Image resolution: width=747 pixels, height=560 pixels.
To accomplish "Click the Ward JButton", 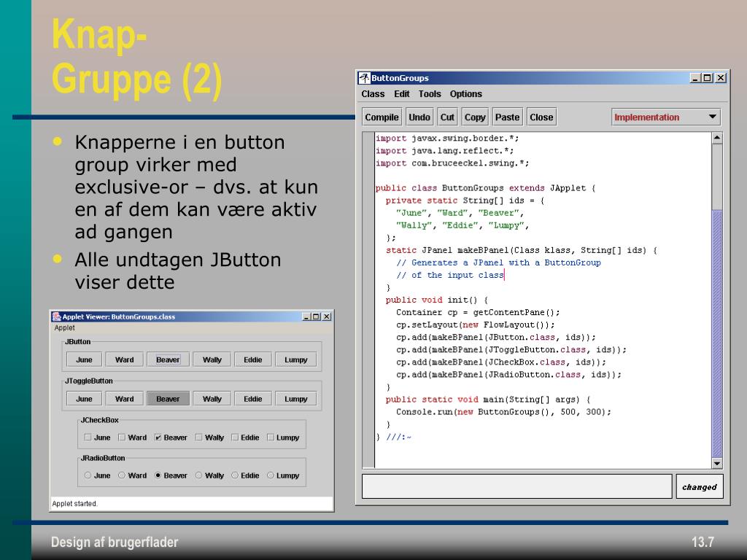I will (x=124, y=359).
